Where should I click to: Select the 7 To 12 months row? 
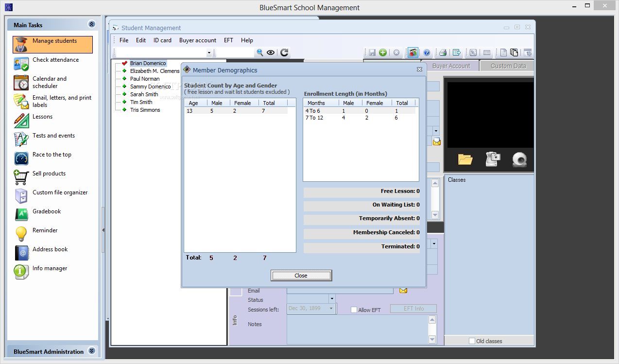coord(359,118)
